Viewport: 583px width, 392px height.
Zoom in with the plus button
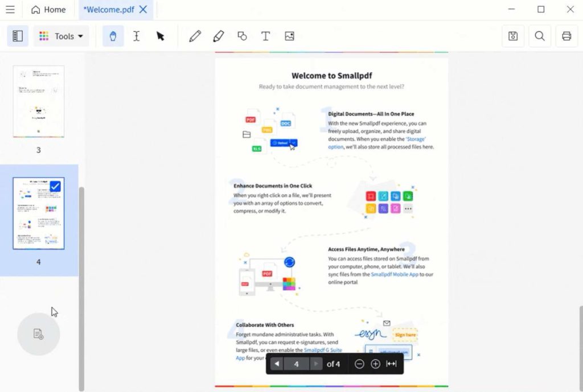click(376, 364)
